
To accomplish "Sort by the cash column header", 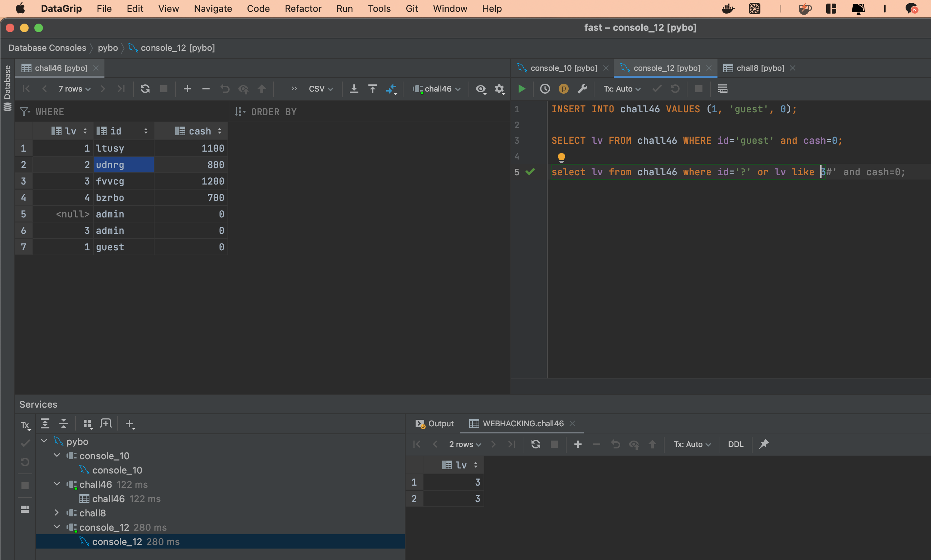I will [x=199, y=131].
